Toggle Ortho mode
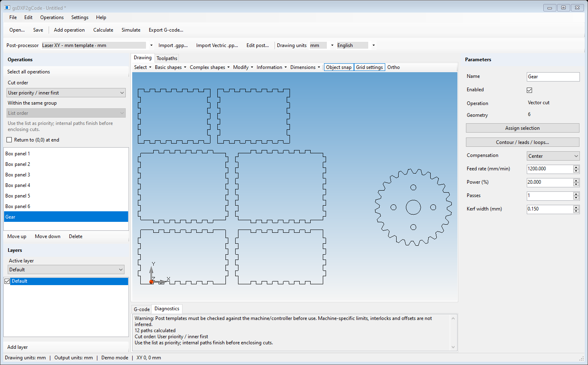This screenshot has height=365, width=588. 393,67
